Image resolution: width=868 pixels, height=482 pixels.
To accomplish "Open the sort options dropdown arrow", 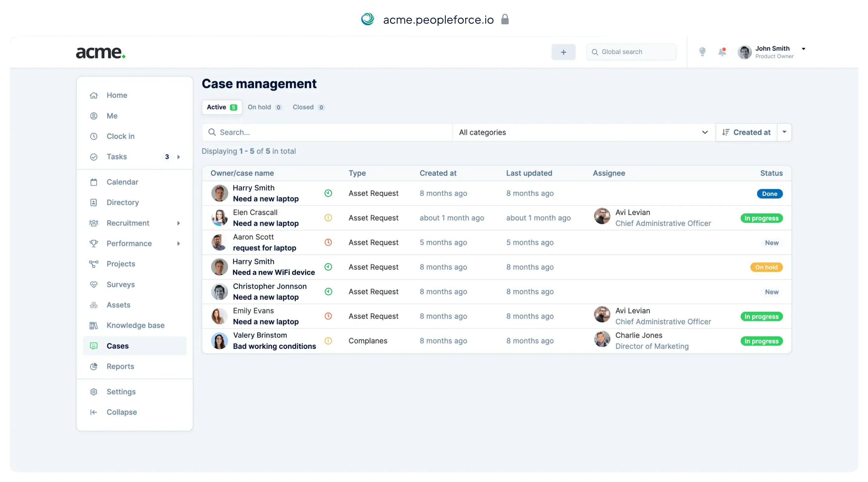I will coord(784,132).
